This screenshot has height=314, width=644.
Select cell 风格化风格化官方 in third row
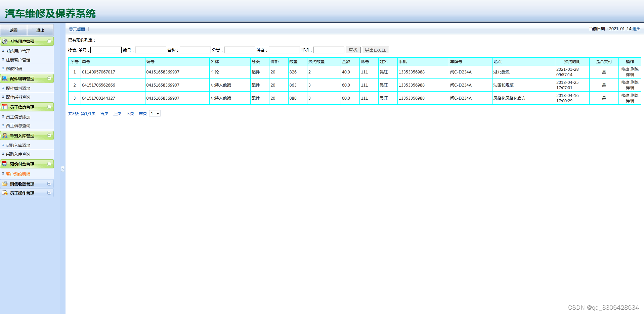[523, 98]
